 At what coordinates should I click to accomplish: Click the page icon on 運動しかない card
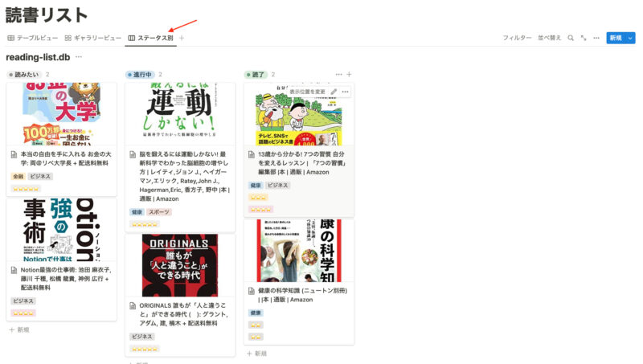click(133, 154)
